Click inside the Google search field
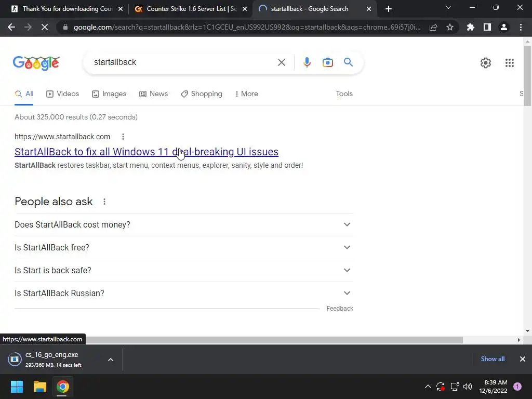 (183, 62)
